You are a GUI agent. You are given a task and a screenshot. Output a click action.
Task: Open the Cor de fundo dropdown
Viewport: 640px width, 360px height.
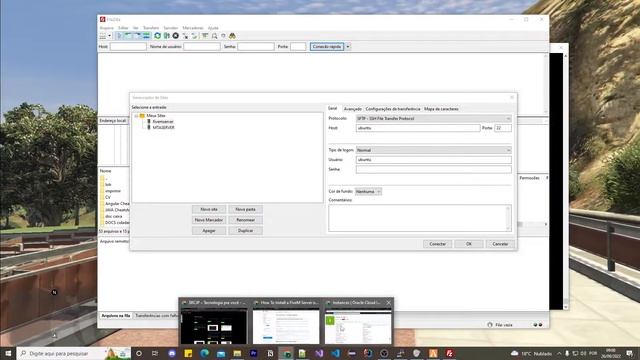pyautogui.click(x=368, y=191)
